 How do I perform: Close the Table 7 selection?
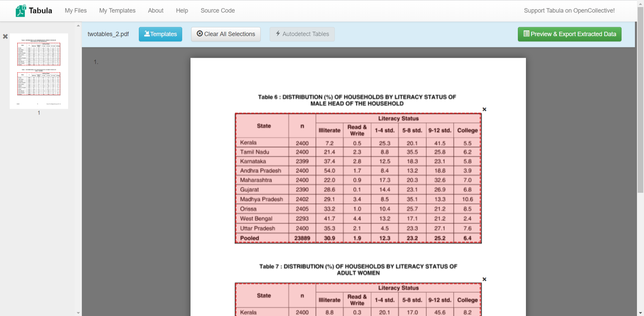tap(484, 279)
